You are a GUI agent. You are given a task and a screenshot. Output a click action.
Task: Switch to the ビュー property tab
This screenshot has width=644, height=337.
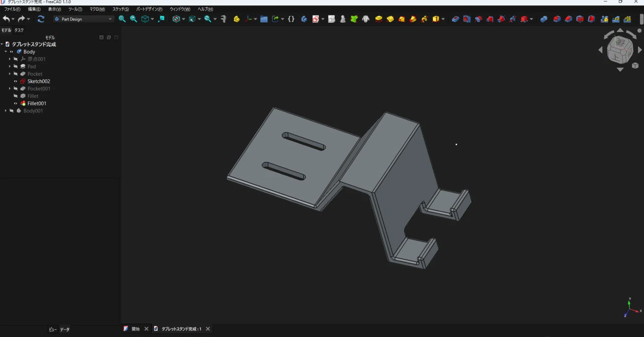pyautogui.click(x=53, y=329)
